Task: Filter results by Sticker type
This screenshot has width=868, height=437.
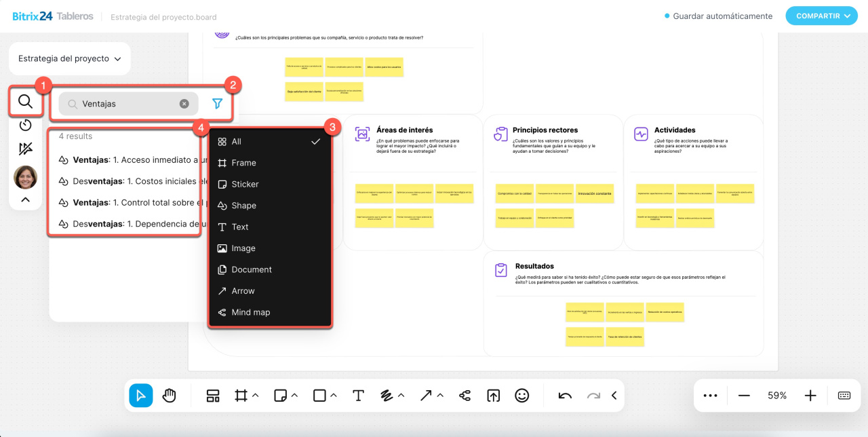Action: click(x=245, y=185)
